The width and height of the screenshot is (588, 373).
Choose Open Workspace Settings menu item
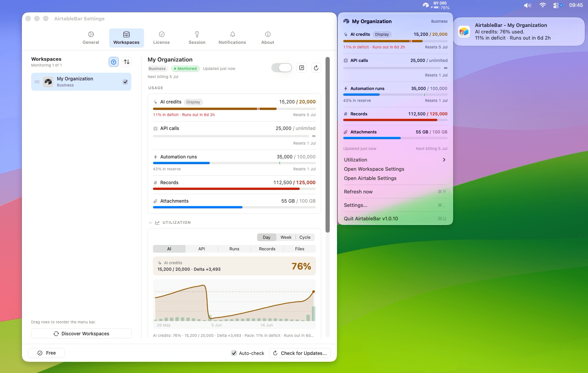click(x=395, y=169)
